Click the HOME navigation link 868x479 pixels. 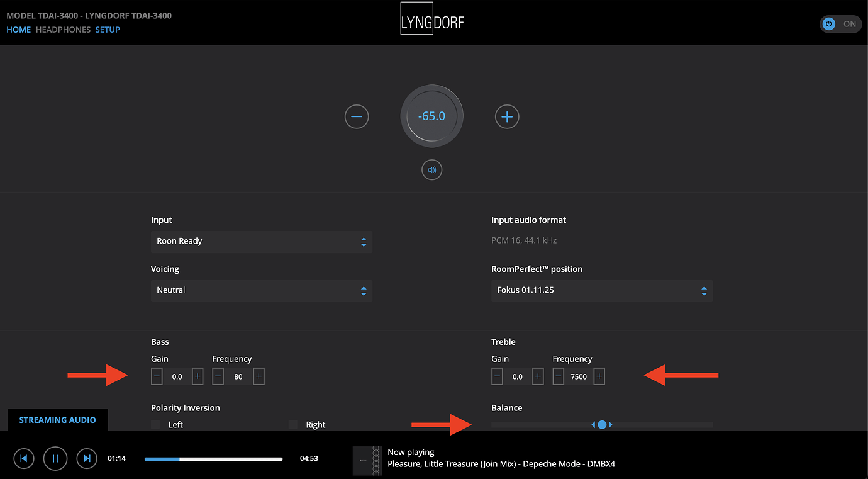click(18, 30)
